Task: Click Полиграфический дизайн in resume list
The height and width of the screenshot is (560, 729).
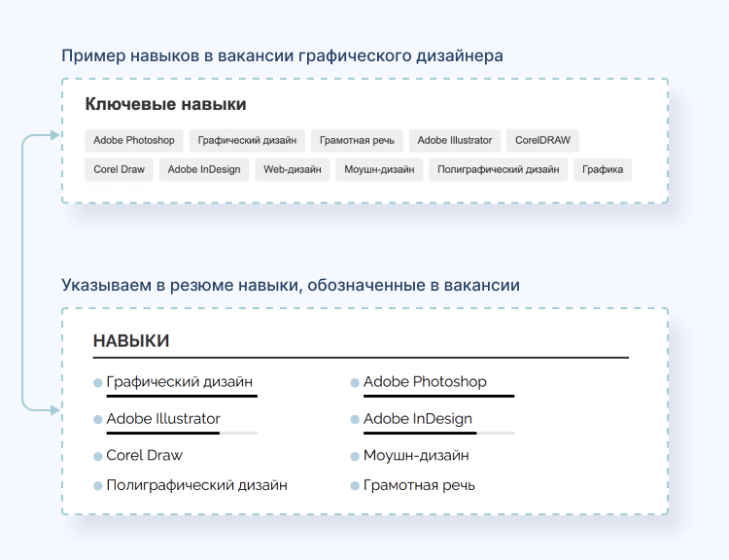Action: coord(196,485)
